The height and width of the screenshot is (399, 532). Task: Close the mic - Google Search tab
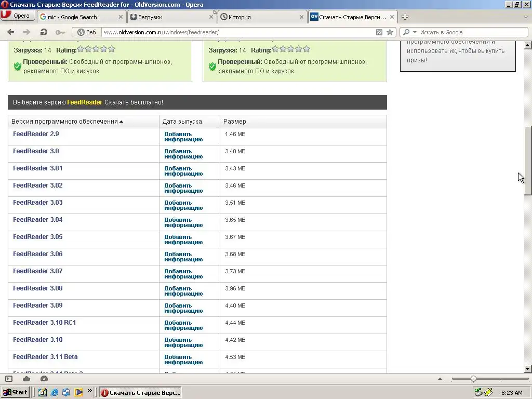[121, 17]
